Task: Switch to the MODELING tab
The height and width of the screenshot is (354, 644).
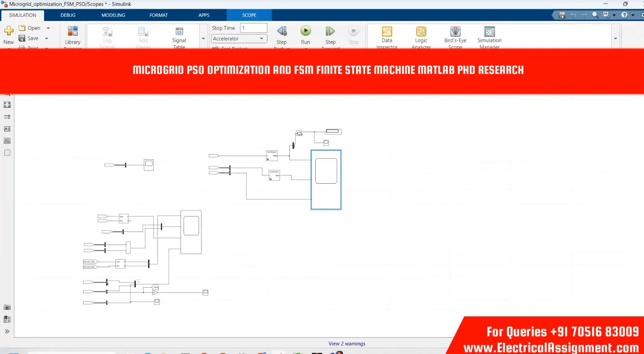Action: click(113, 15)
